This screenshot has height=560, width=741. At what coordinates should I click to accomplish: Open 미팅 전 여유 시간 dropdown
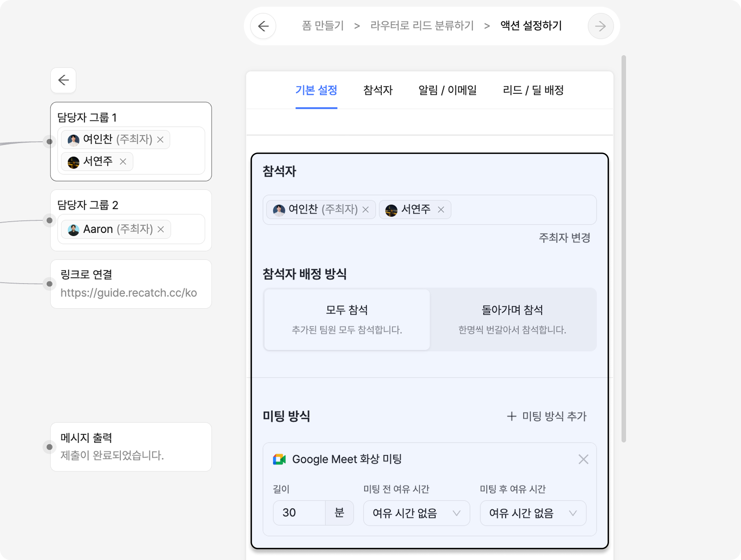pyautogui.click(x=416, y=513)
